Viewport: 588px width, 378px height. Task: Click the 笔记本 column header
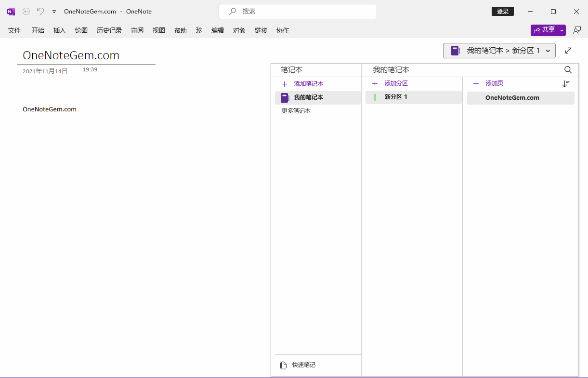tap(291, 70)
